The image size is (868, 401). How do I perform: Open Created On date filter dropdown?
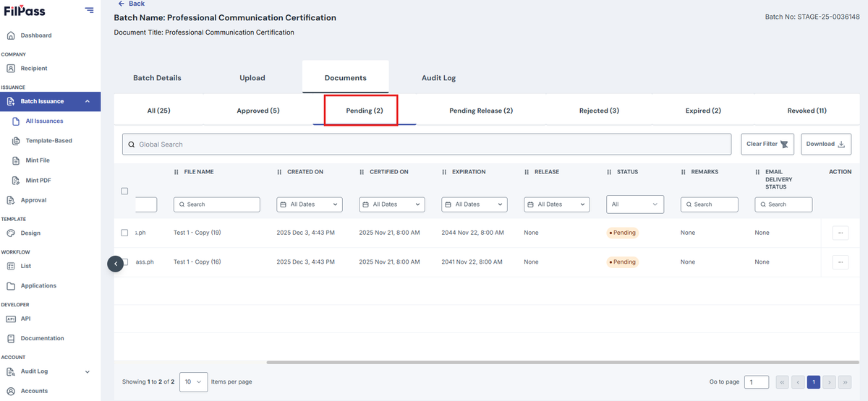point(310,204)
